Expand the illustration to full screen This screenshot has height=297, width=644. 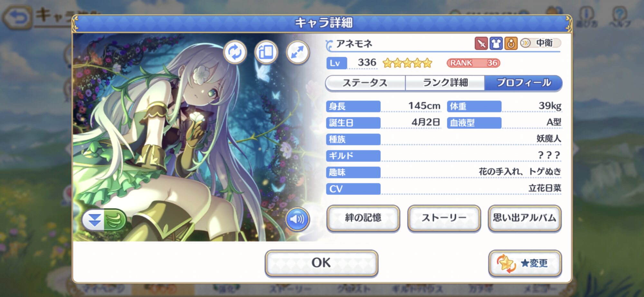click(x=298, y=52)
